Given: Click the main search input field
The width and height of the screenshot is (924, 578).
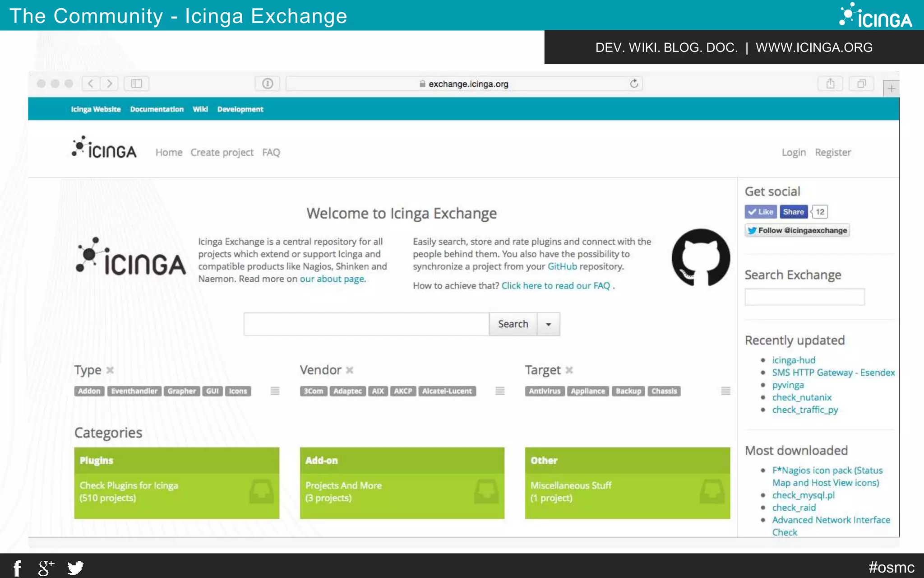Looking at the screenshot, I should (366, 324).
